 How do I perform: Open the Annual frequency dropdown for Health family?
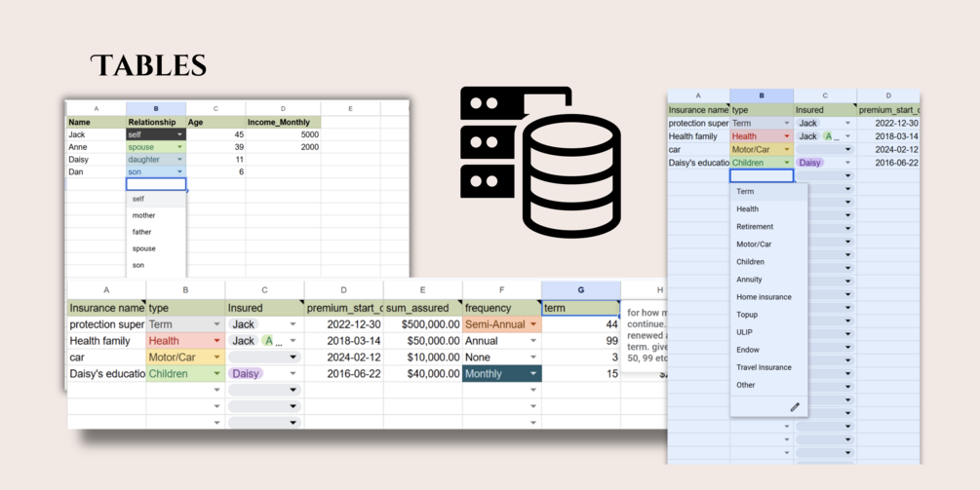(533, 341)
